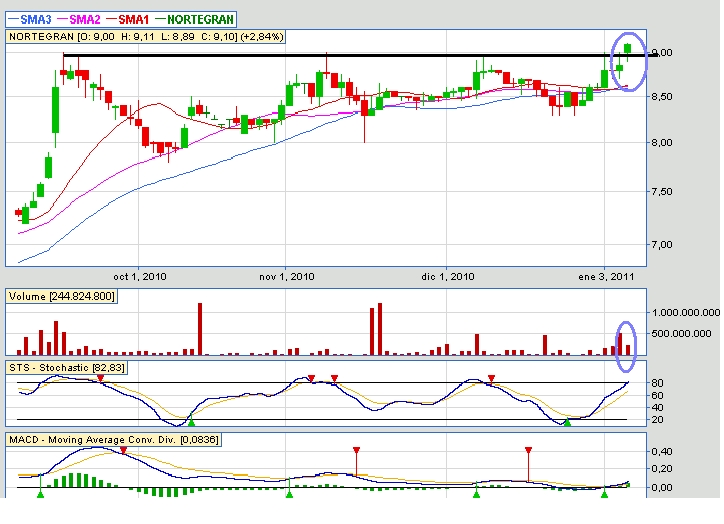Click the nov 1, 2010 date label
Viewport: 724px width, 524px height.
[x=287, y=277]
